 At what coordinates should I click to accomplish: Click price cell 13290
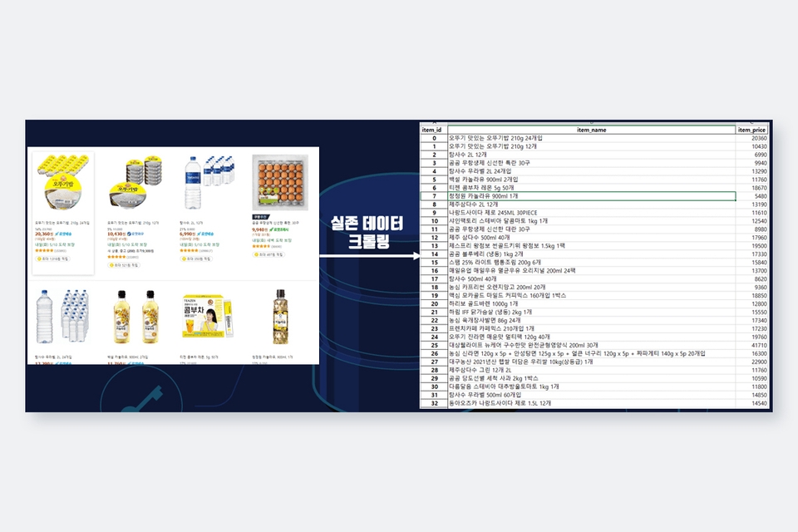tap(751, 171)
